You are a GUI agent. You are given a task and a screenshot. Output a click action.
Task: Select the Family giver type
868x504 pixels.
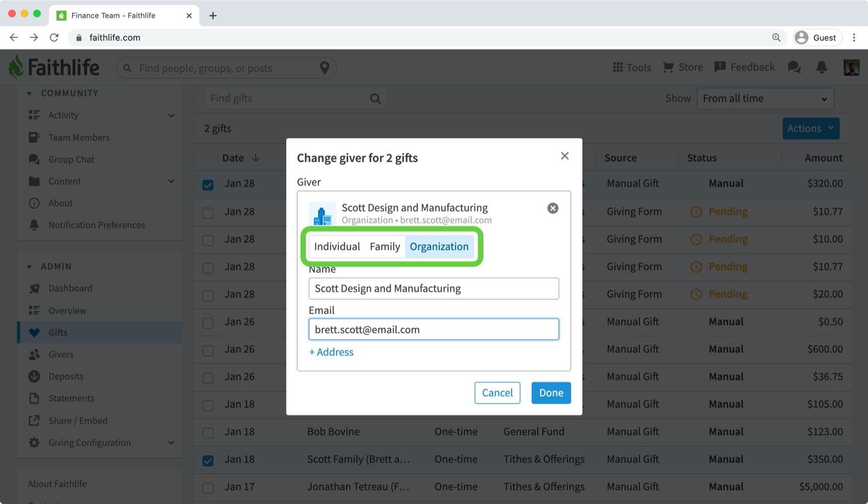pos(385,246)
